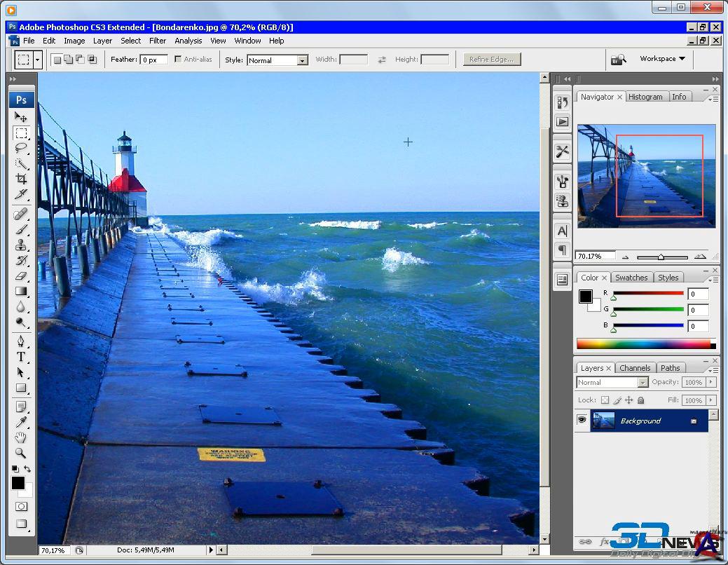
Task: Open the Filter menu
Action: [158, 41]
